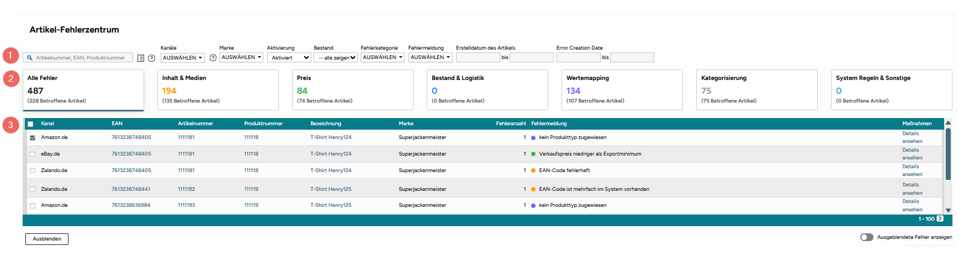Screen dimensions: 980x267
Task: Open Details ansehen for Amazon.de 1111193 row
Action: pos(912,205)
